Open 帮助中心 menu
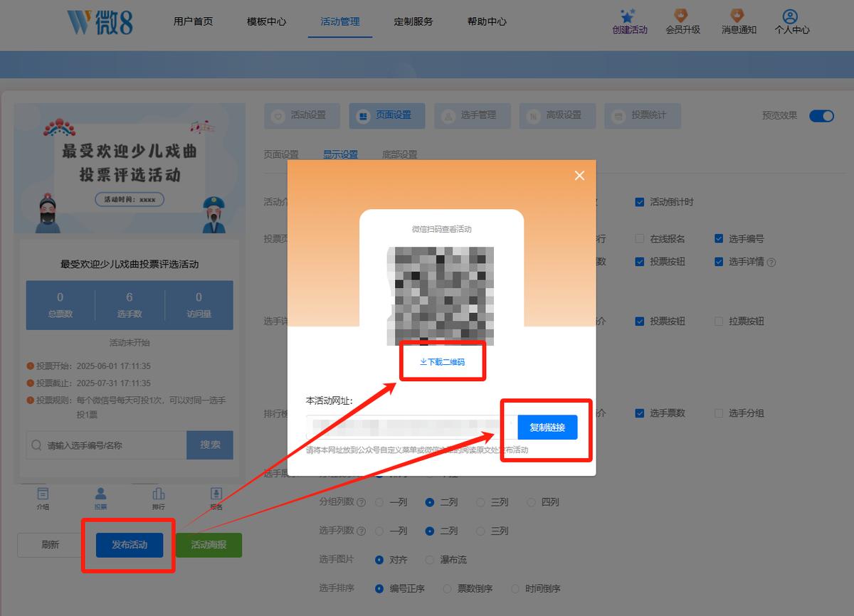 point(487,21)
